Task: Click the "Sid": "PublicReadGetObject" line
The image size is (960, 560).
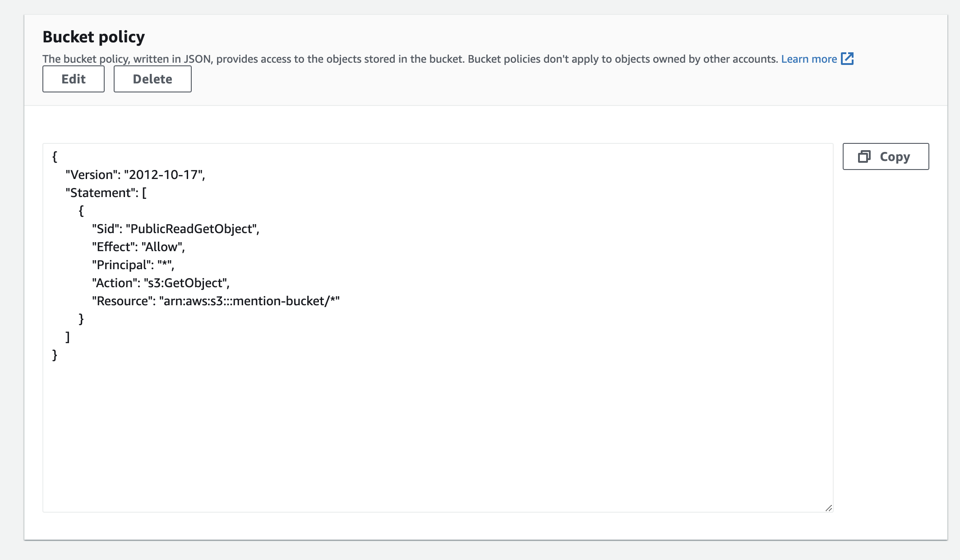Action: (x=175, y=229)
